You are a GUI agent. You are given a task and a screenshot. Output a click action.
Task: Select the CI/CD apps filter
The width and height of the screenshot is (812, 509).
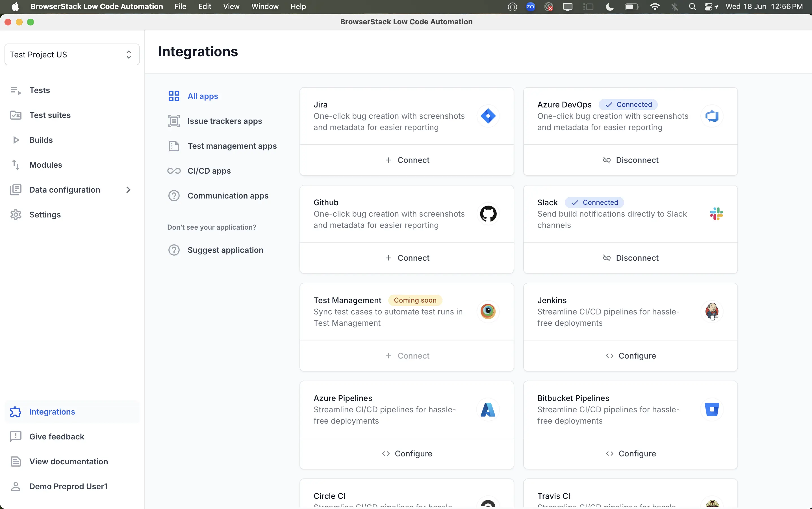[209, 171]
